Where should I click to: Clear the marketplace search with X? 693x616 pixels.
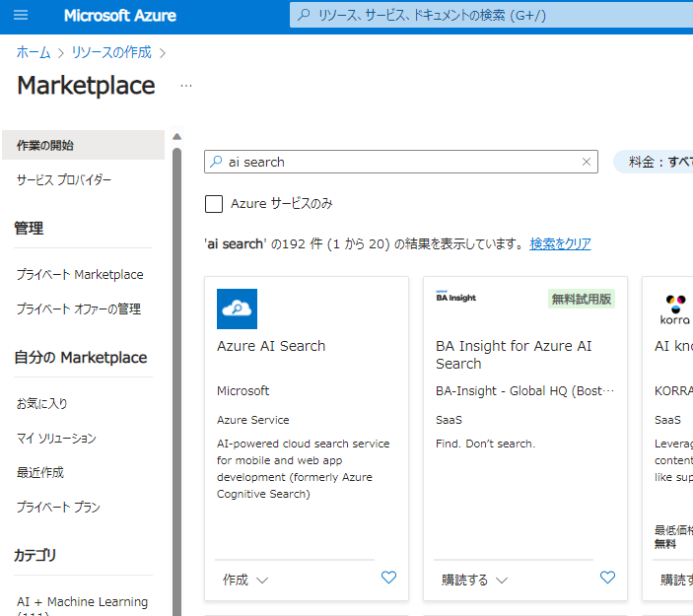point(587,162)
